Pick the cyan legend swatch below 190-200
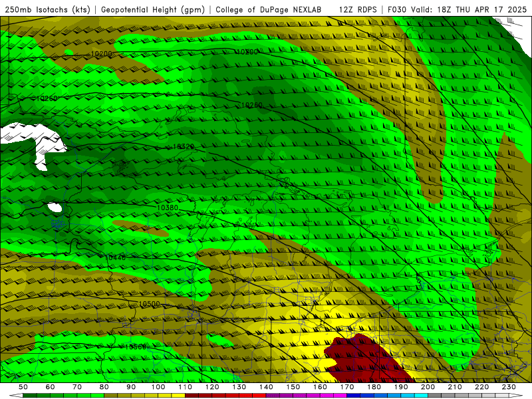The height and width of the screenshot is (399, 532). point(421,396)
